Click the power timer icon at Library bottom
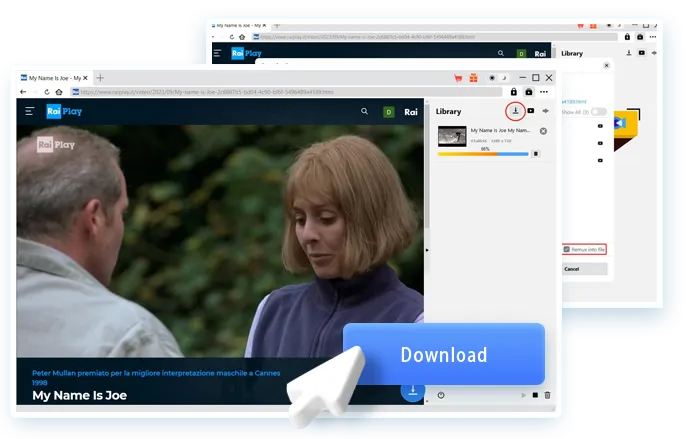The width and height of the screenshot is (686, 439). click(441, 395)
